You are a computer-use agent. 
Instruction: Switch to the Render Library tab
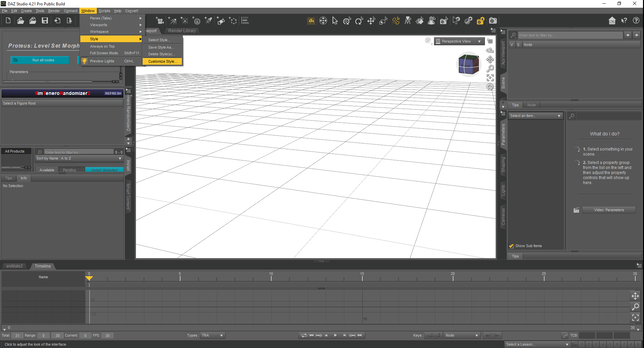(182, 31)
